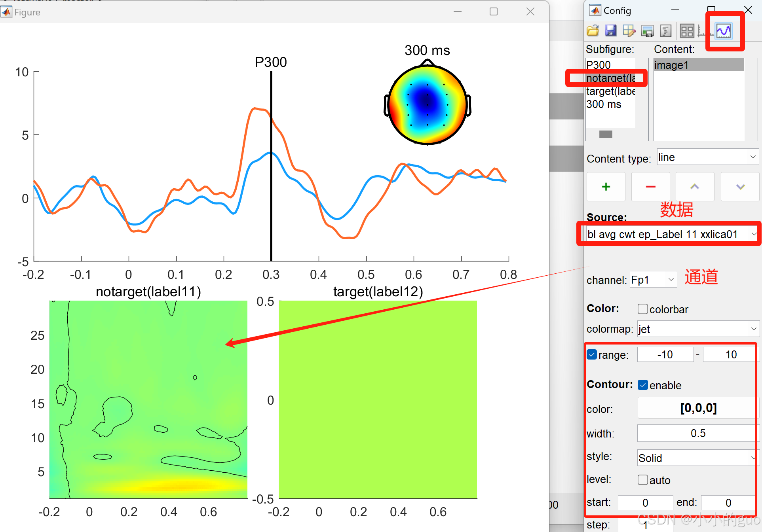
Task: Click the MATLAB logo in the Config window
Action: coord(595,10)
